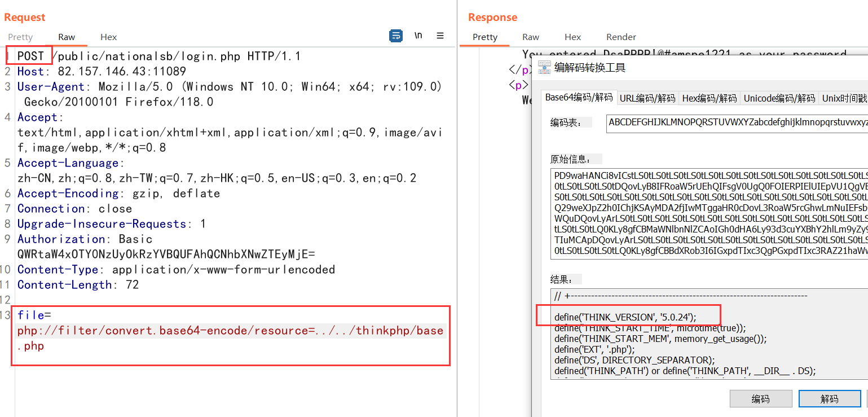Screen dimensions: 868x417
Task: Click the Connection: close header line
Action: point(74,209)
